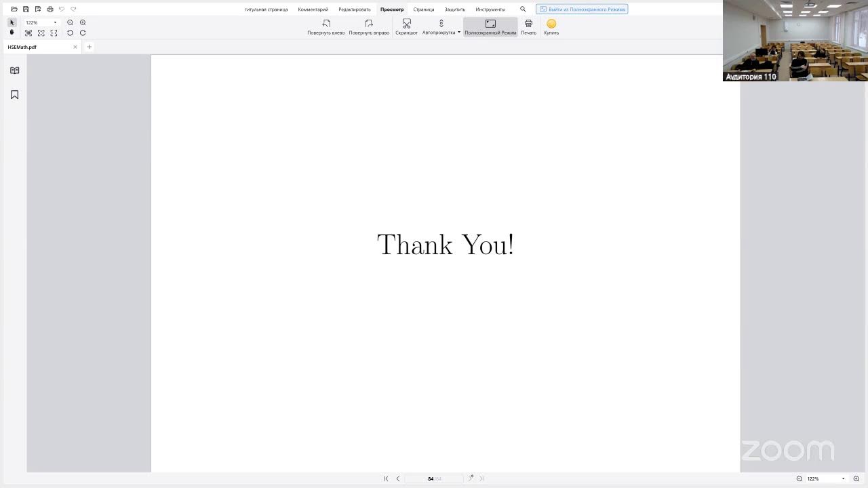The height and width of the screenshot is (488, 868).
Task: Open the титульная страница tab
Action: click(266, 9)
